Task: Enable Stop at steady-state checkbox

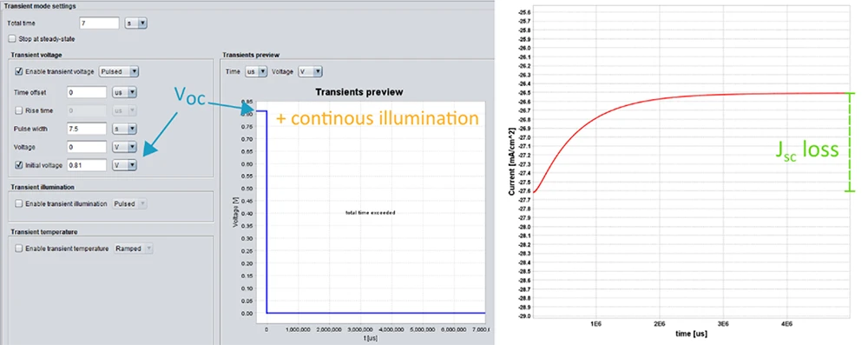Action: (x=12, y=39)
